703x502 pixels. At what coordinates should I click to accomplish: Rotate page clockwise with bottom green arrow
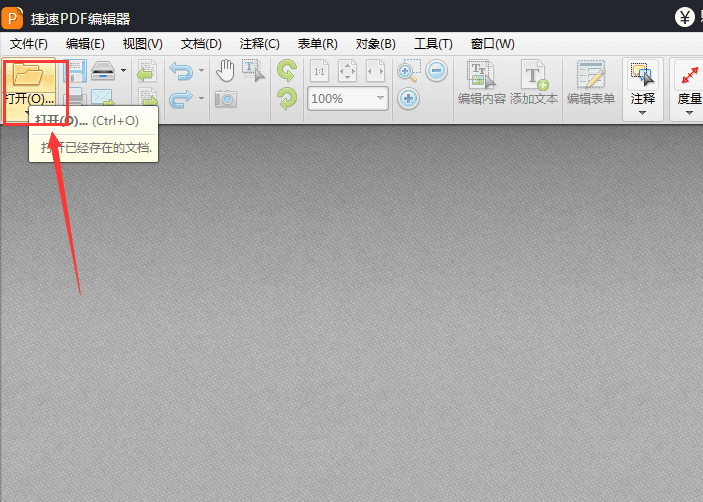[x=287, y=99]
